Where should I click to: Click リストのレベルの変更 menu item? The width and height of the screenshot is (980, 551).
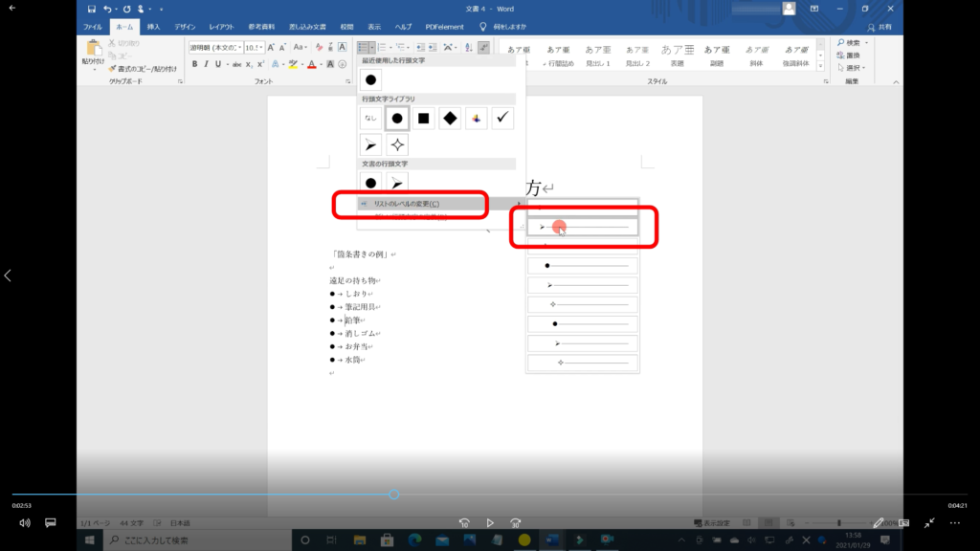tap(407, 203)
